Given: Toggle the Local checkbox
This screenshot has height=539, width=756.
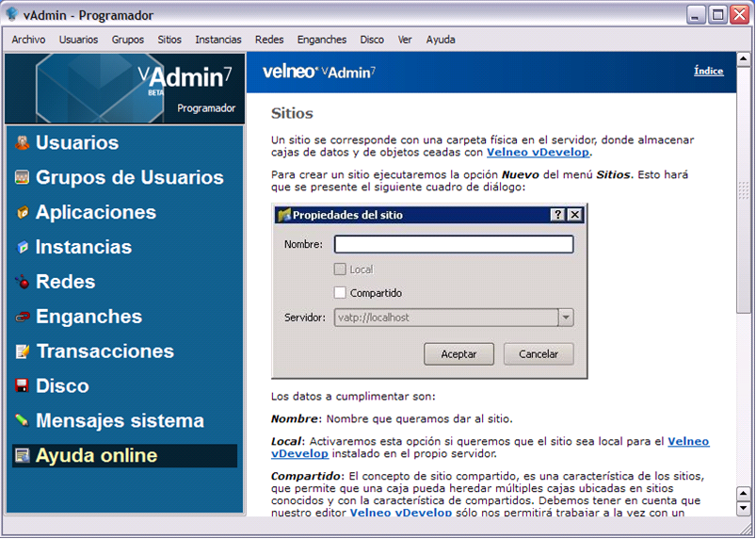Looking at the screenshot, I should 340,269.
